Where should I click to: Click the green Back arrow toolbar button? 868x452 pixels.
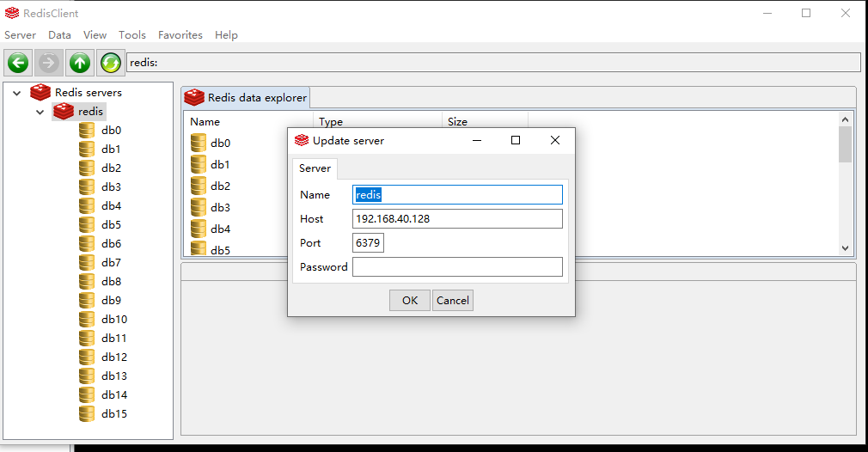(x=18, y=63)
